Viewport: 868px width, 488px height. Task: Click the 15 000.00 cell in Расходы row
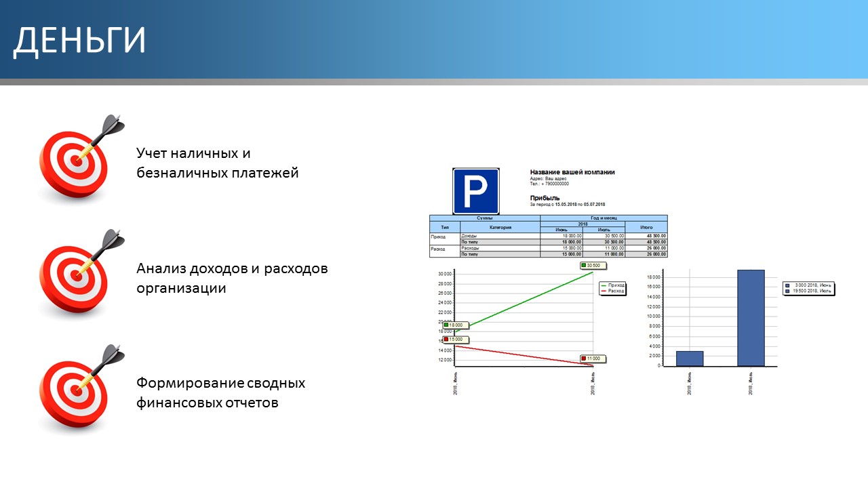tap(561, 248)
